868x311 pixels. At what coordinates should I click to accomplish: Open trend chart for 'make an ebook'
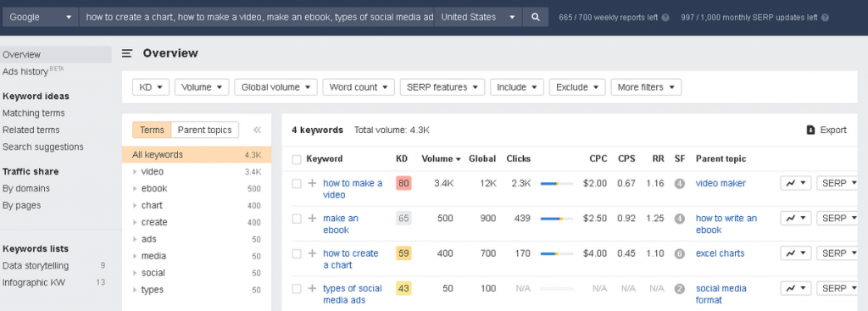(795, 218)
